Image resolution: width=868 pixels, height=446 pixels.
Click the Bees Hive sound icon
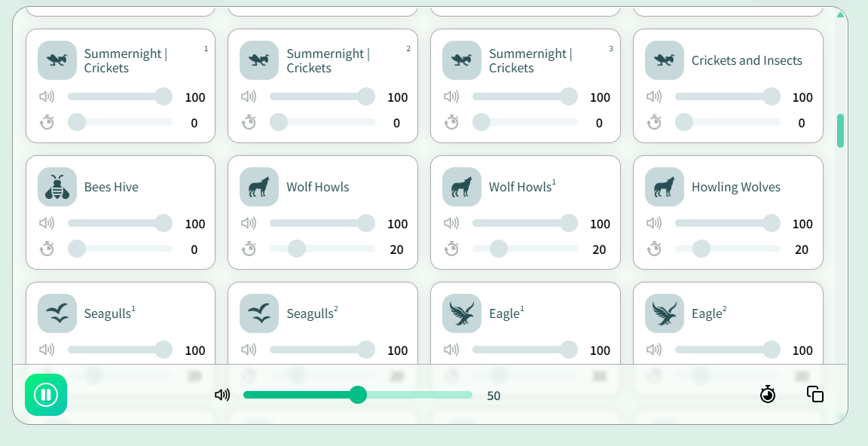57,187
